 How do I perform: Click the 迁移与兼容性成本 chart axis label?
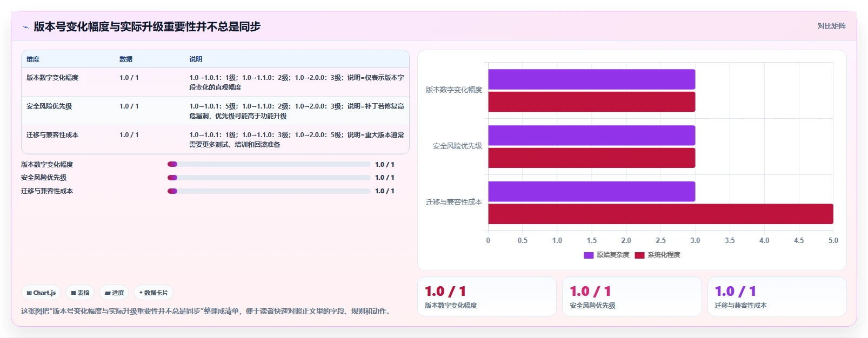pyautogui.click(x=454, y=202)
